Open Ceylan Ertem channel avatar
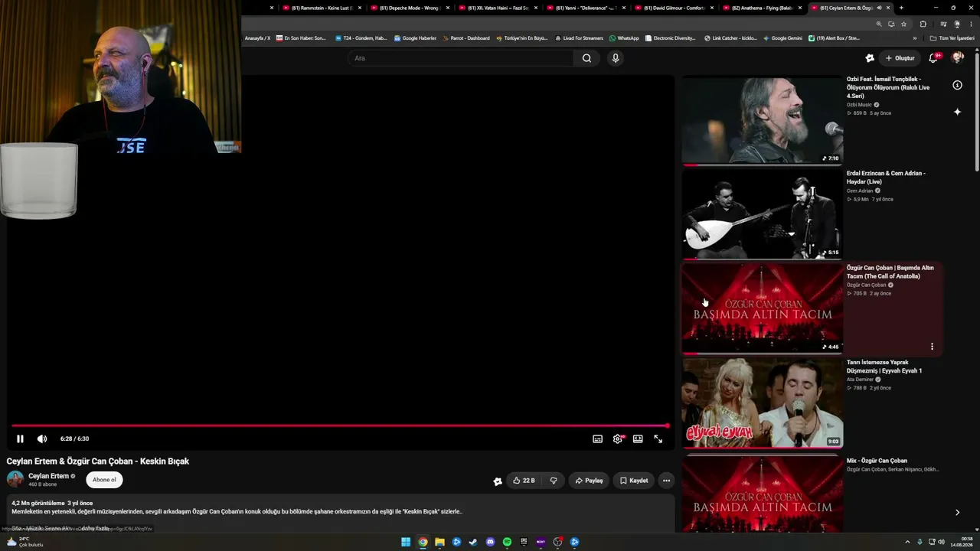The image size is (980, 551). 15,480
